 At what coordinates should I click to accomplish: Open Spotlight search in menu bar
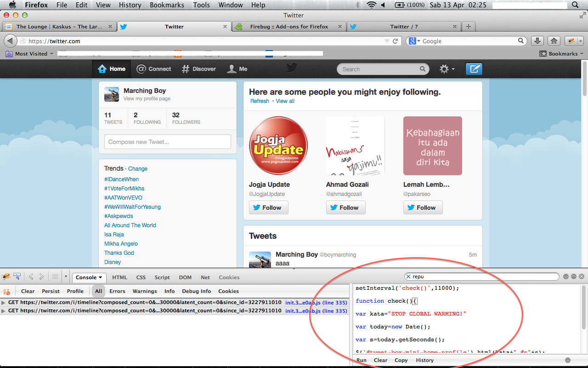click(x=576, y=5)
